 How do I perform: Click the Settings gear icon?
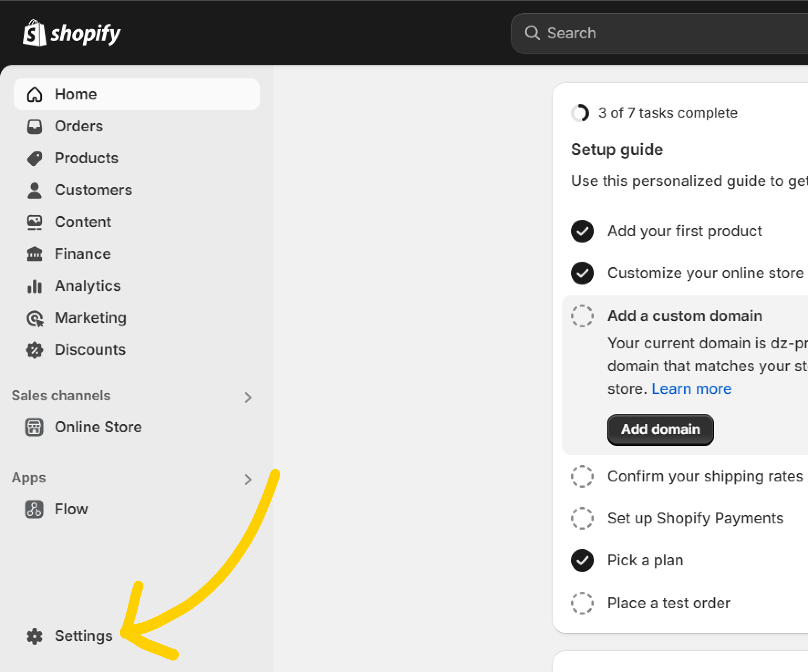pyautogui.click(x=35, y=636)
